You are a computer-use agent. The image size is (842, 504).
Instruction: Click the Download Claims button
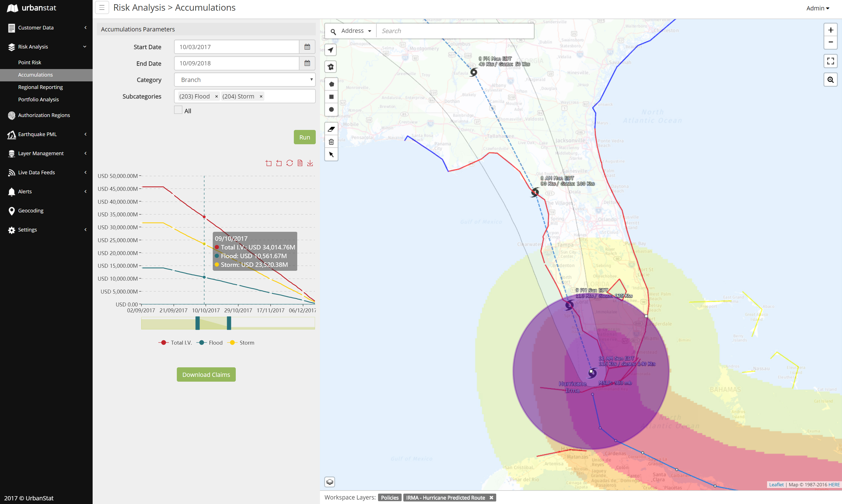click(206, 375)
